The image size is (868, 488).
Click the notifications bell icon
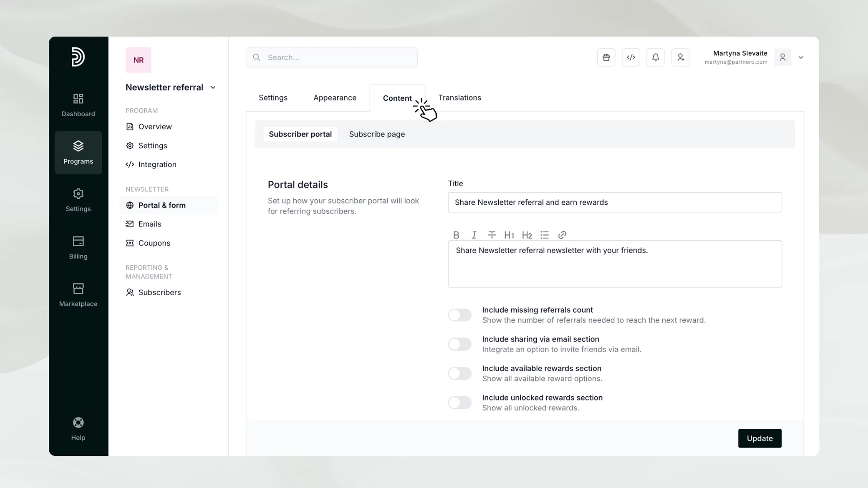(x=656, y=57)
